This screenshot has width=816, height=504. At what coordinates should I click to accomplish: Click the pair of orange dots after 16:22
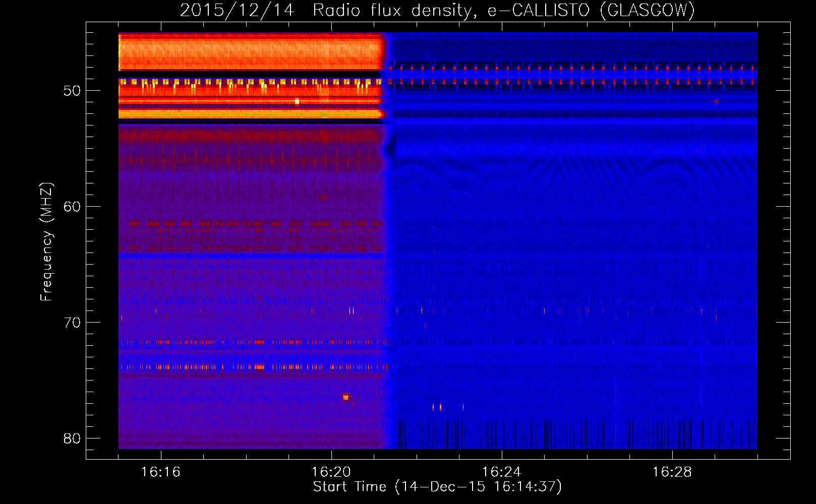[437, 407]
